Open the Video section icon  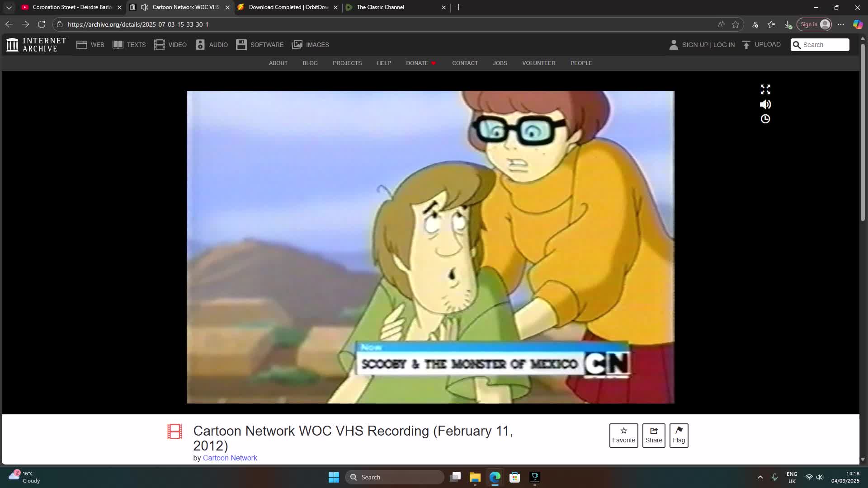coord(160,44)
